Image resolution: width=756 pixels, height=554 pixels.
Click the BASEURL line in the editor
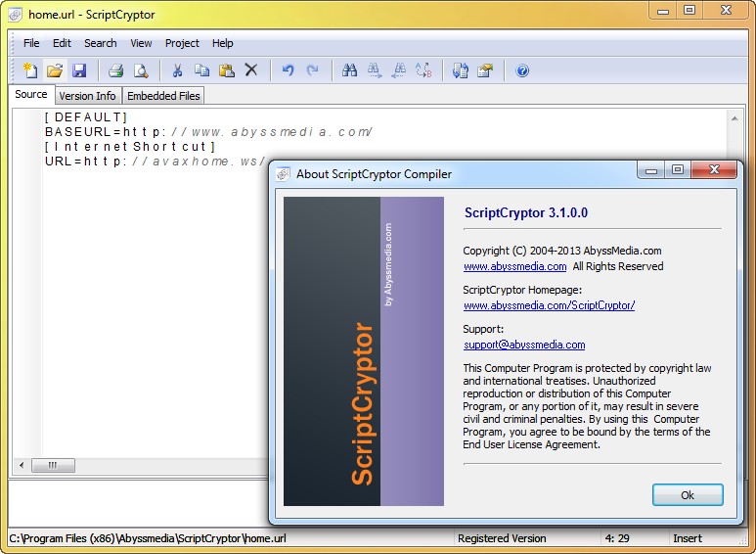(x=208, y=132)
